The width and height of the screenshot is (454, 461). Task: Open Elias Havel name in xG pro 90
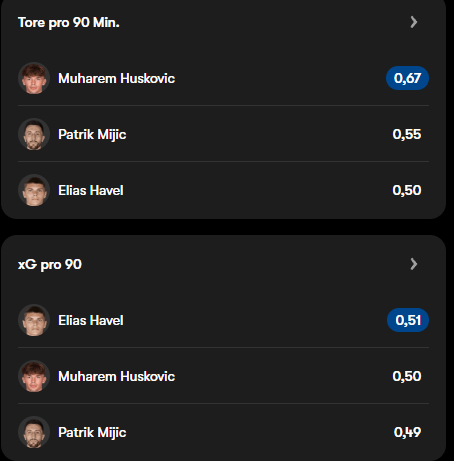pyautogui.click(x=91, y=321)
